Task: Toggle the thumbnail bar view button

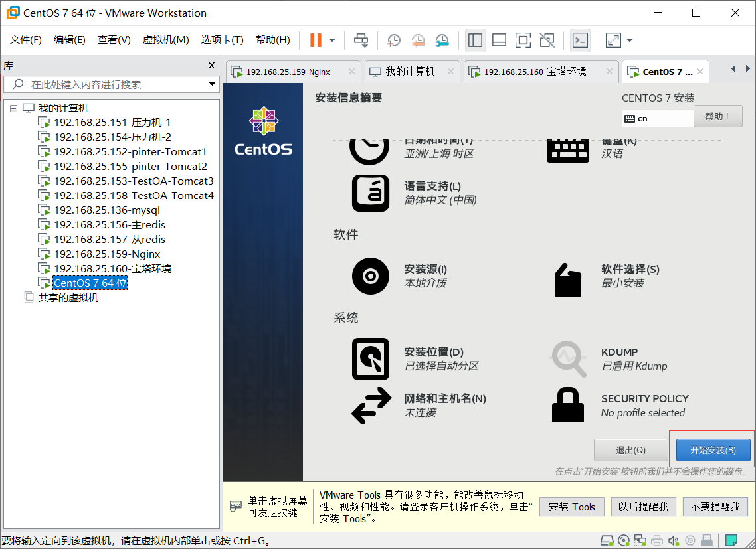Action: point(499,40)
